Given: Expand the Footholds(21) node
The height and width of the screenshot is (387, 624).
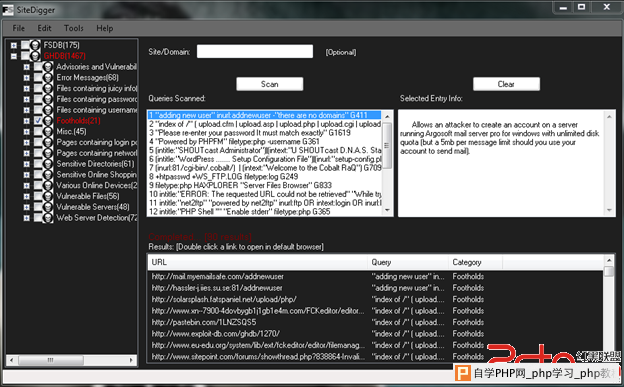Looking at the screenshot, I should 27,121.
